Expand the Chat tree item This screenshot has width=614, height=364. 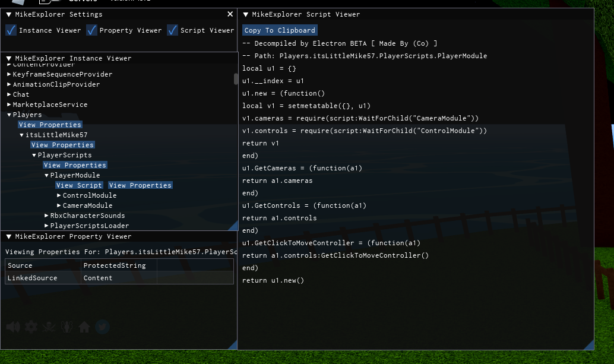(9, 94)
